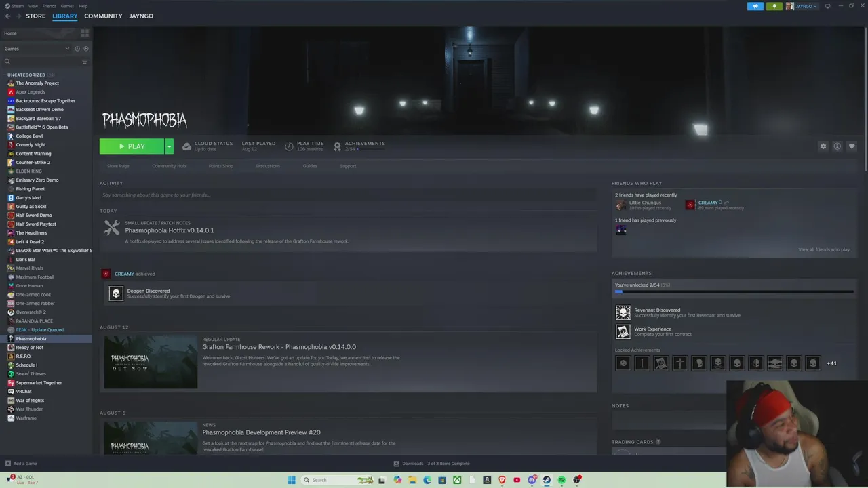Click the game info icon
868x488 pixels.
click(837, 146)
